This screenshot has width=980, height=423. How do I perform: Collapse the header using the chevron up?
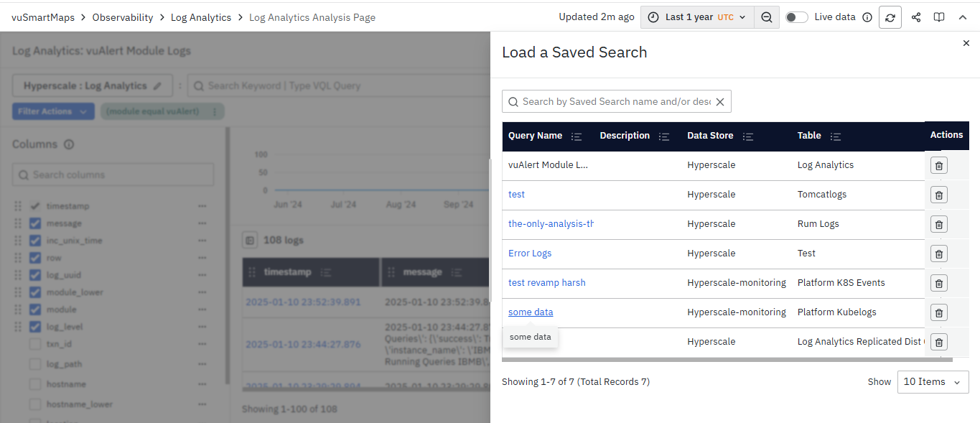click(963, 17)
